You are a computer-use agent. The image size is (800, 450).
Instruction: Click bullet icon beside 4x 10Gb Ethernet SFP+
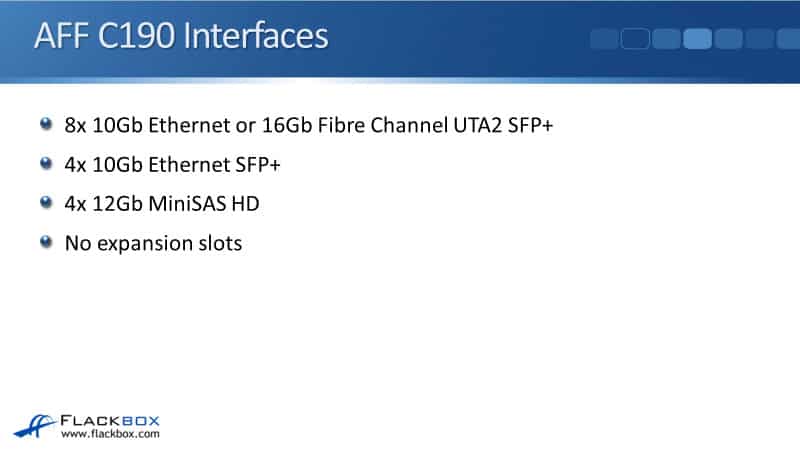click(x=46, y=164)
